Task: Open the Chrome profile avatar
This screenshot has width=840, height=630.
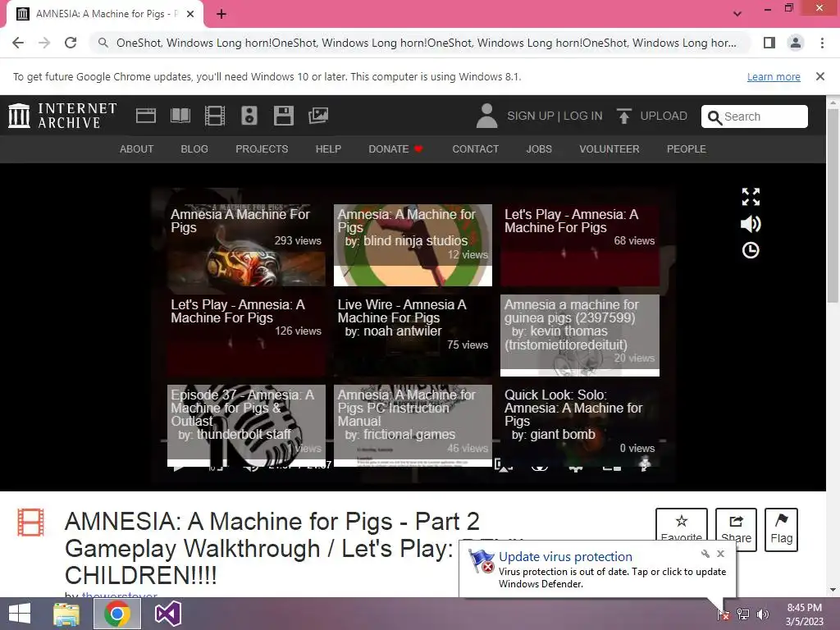Action: pos(796,43)
